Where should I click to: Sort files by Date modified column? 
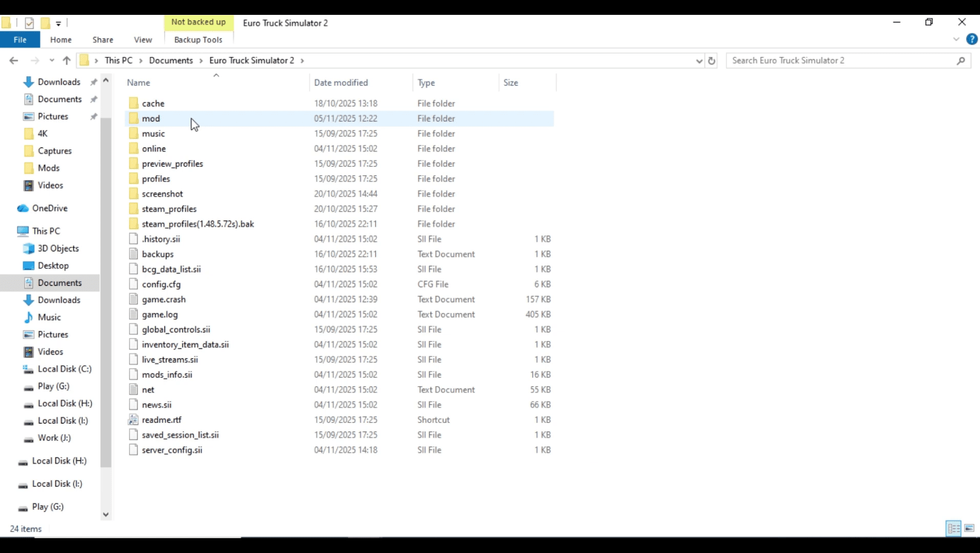coord(341,82)
